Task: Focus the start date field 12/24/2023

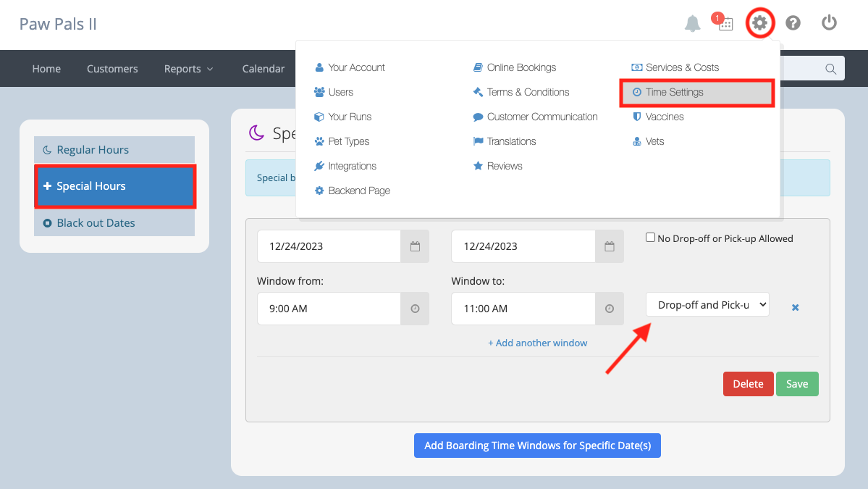Action: (329, 246)
